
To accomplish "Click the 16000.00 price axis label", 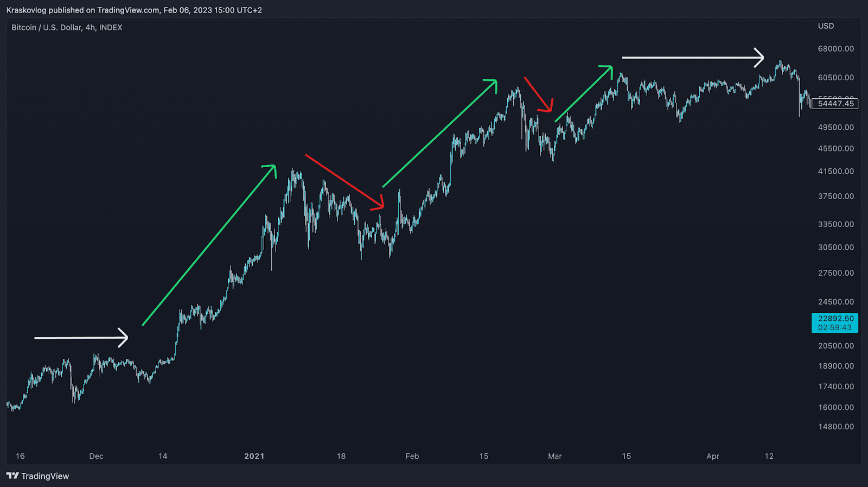I will pyautogui.click(x=835, y=407).
